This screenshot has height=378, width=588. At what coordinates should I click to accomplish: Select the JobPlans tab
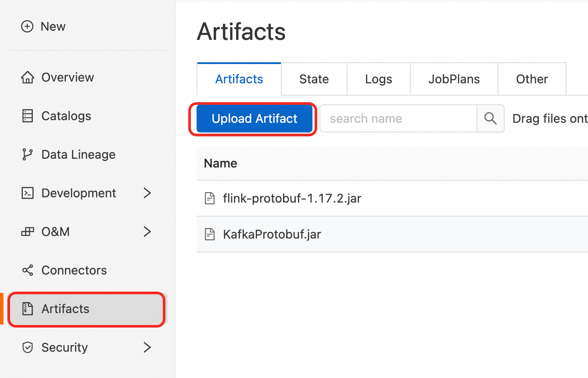pyautogui.click(x=454, y=79)
